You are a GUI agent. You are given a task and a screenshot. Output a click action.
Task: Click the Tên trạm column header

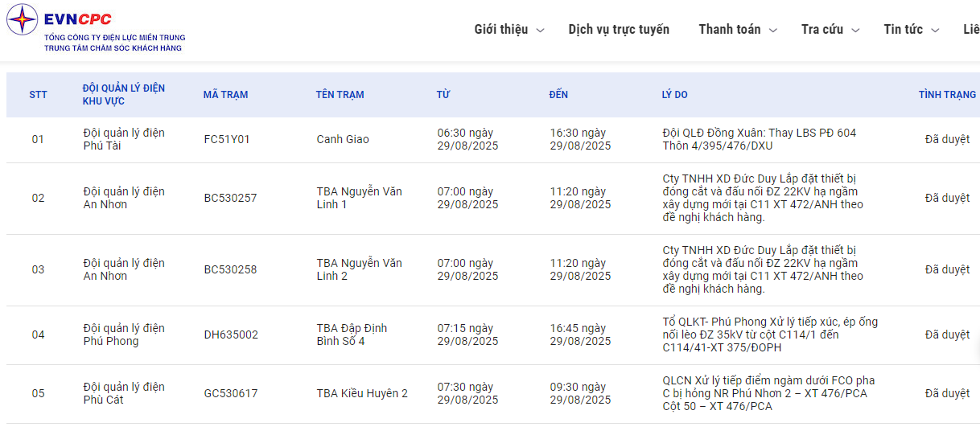[340, 95]
